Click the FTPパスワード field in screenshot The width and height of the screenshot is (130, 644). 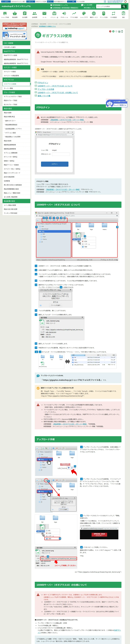[x=61, y=154]
